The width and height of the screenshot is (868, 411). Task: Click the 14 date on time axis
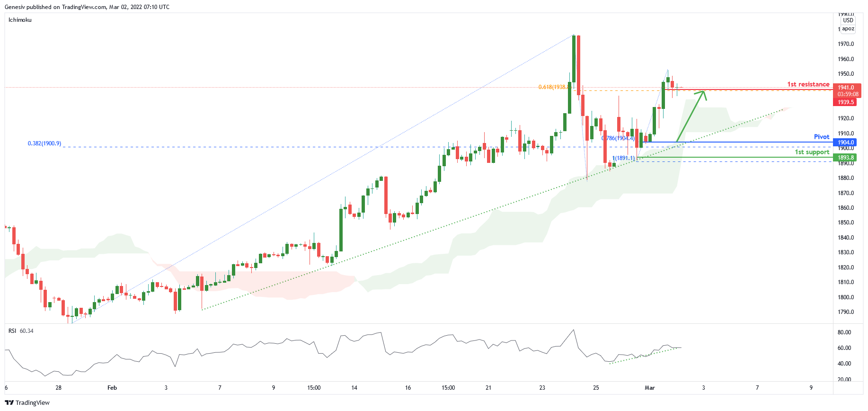354,388
